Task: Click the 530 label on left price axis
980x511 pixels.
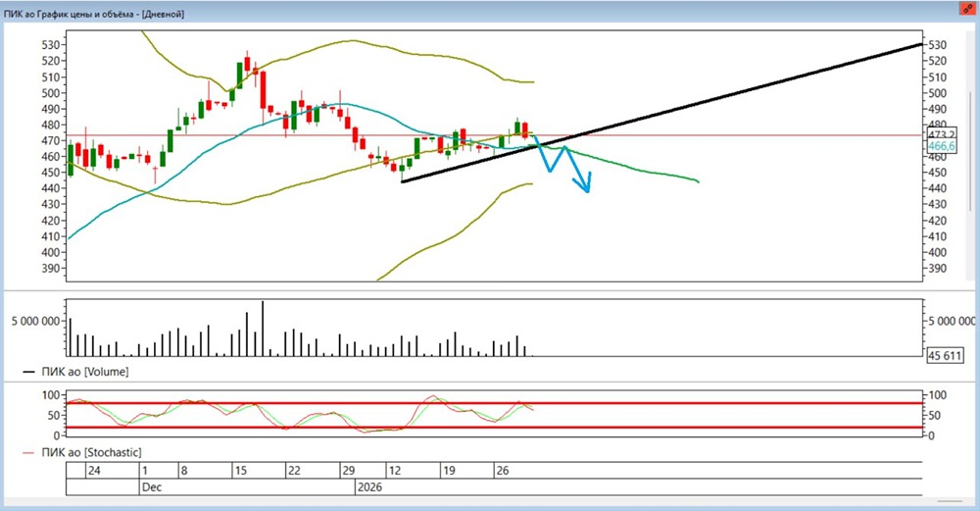Action: [51, 45]
